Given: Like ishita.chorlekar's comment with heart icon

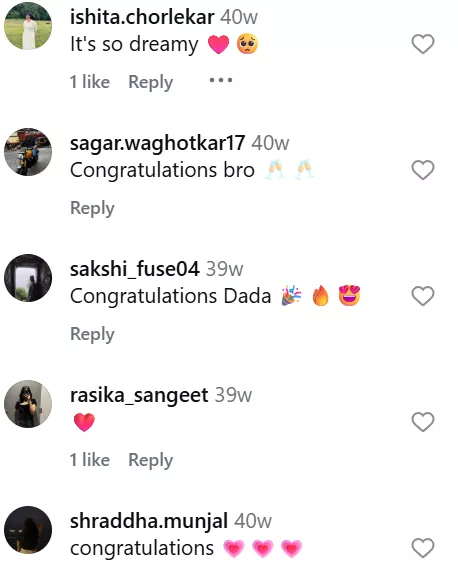Looking at the screenshot, I should pos(423,44).
